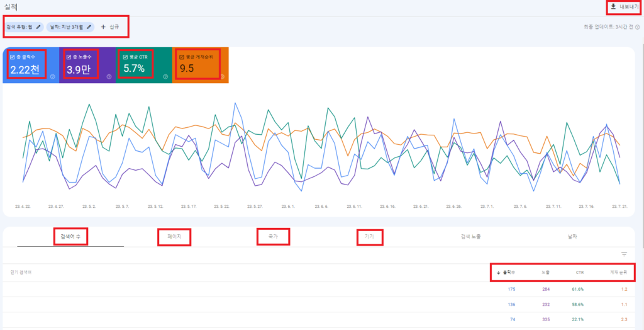Open help icon on 총 클릭수 card
The image size is (644, 330).
(52, 77)
